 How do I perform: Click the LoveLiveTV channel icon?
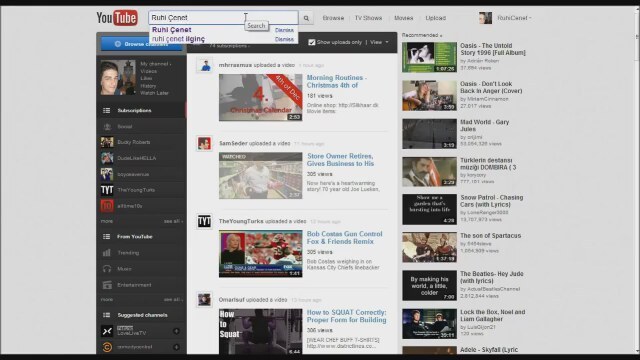[107, 331]
